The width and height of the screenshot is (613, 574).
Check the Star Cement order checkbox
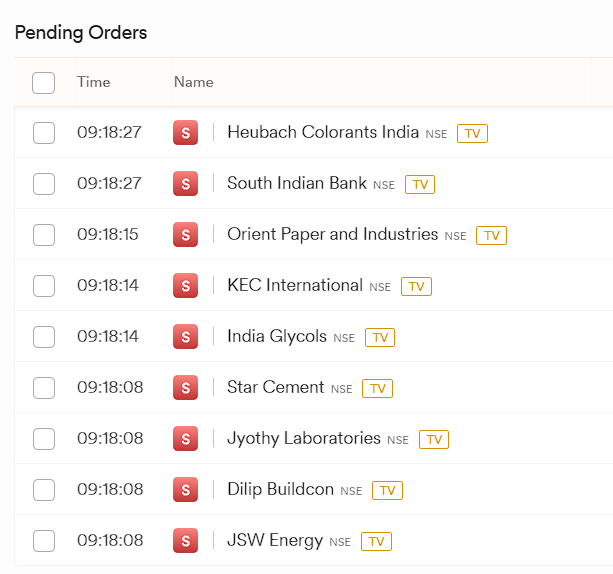point(44,388)
